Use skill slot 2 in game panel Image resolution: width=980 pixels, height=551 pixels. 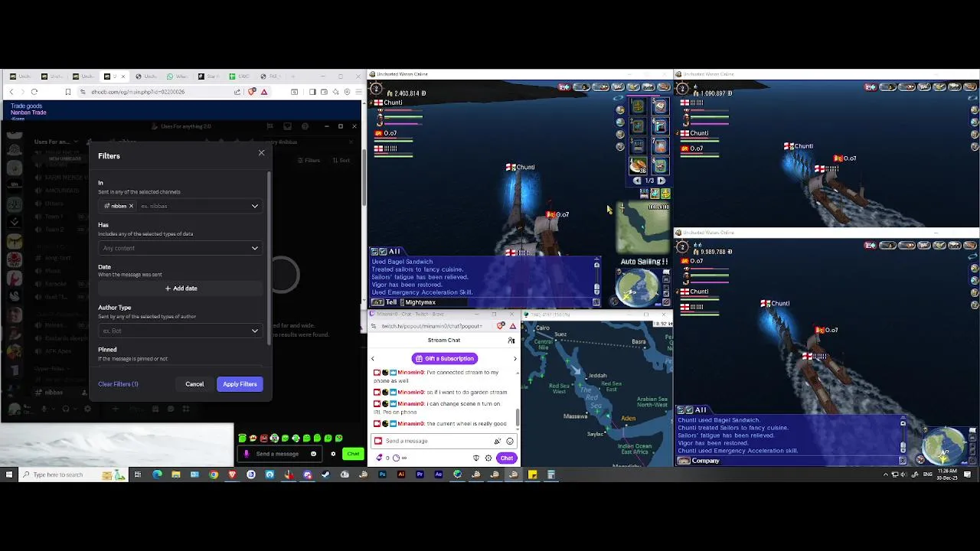click(638, 126)
